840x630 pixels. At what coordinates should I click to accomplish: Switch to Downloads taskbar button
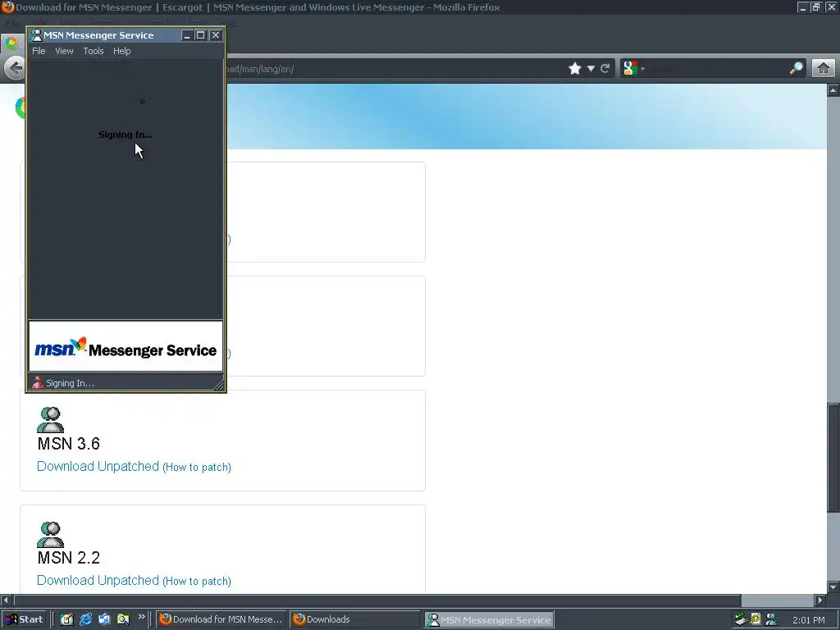[x=354, y=619]
